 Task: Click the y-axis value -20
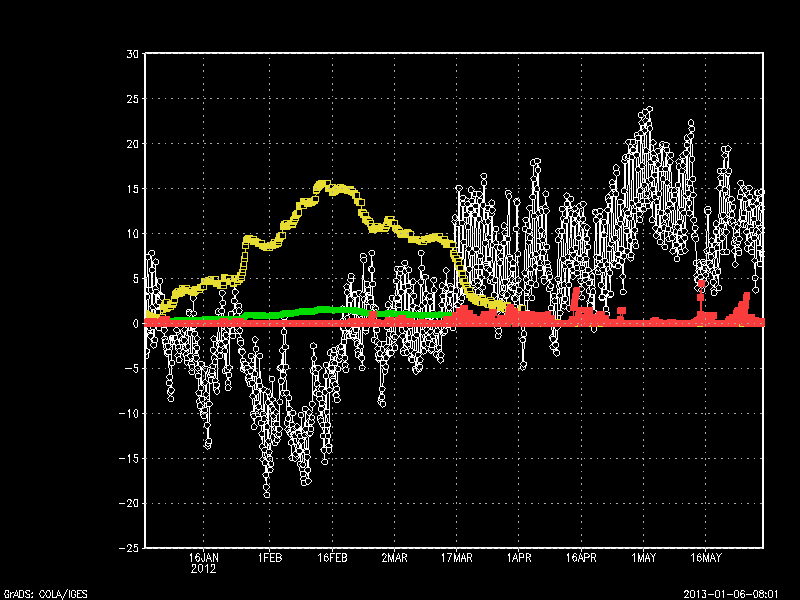[x=129, y=503]
